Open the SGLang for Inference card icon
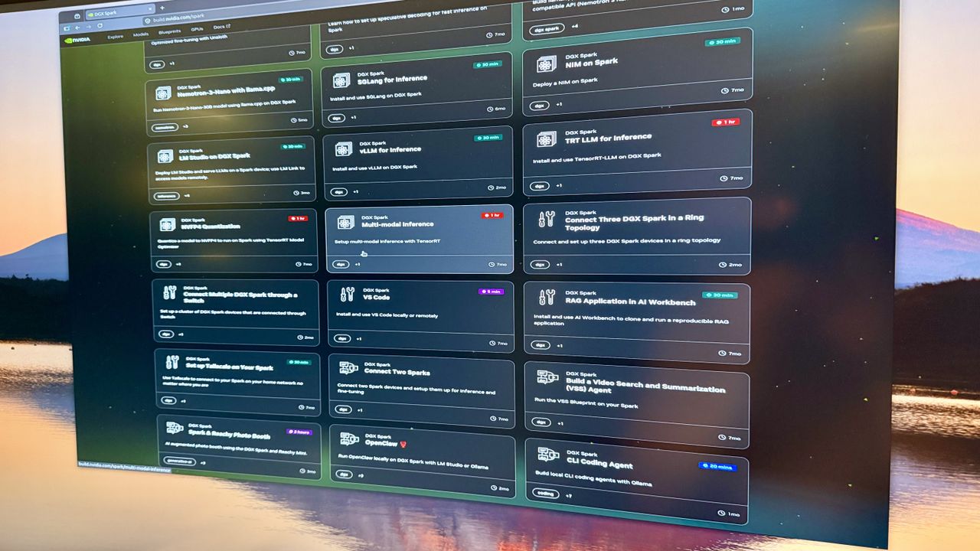This screenshot has height=551, width=980. pyautogui.click(x=341, y=80)
